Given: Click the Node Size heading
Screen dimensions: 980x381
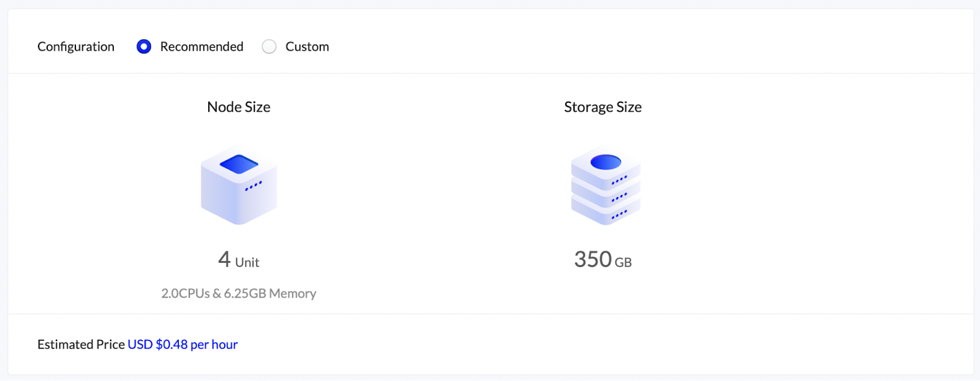Looking at the screenshot, I should [239, 107].
